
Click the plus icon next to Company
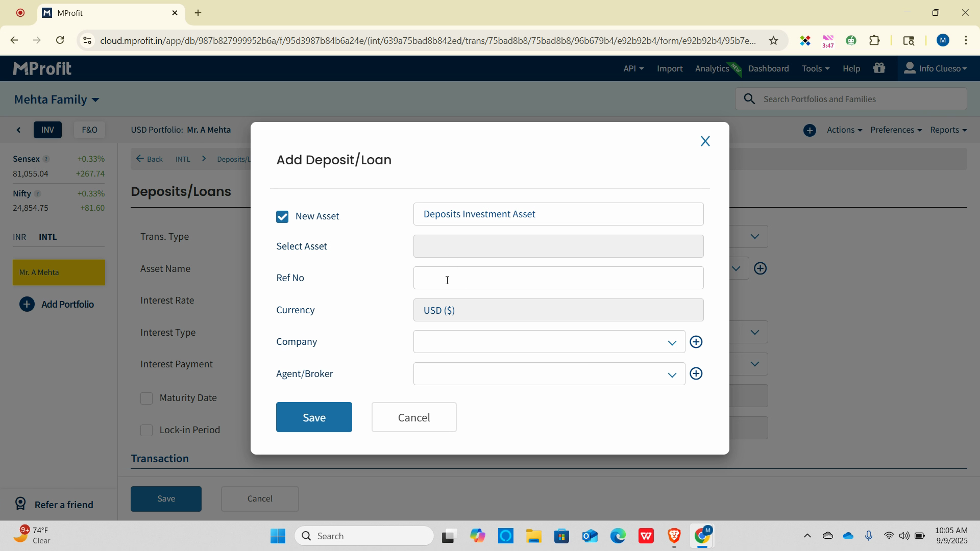696,342
